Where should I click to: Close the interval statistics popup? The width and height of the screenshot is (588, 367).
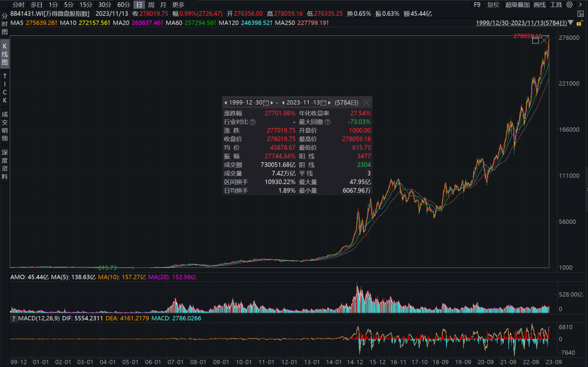366,102
